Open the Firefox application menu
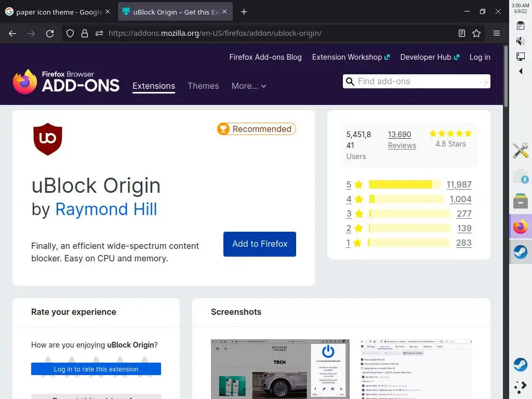532x399 pixels. [497, 33]
